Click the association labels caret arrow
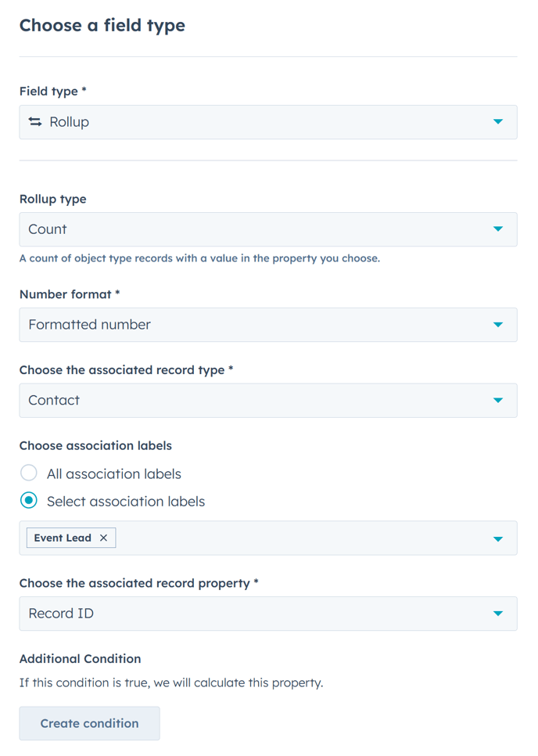This screenshot has height=756, width=538. [x=498, y=539]
